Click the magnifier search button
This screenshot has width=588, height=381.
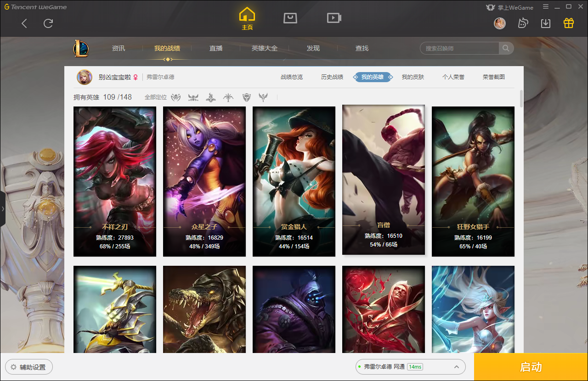pyautogui.click(x=506, y=48)
